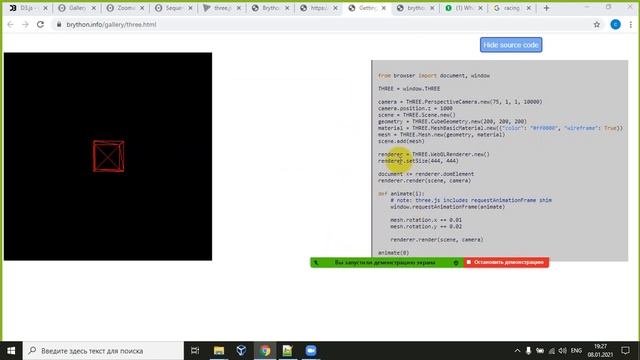Open VirtualBox from the taskbar
This screenshot has height=360, width=640.
[241, 351]
